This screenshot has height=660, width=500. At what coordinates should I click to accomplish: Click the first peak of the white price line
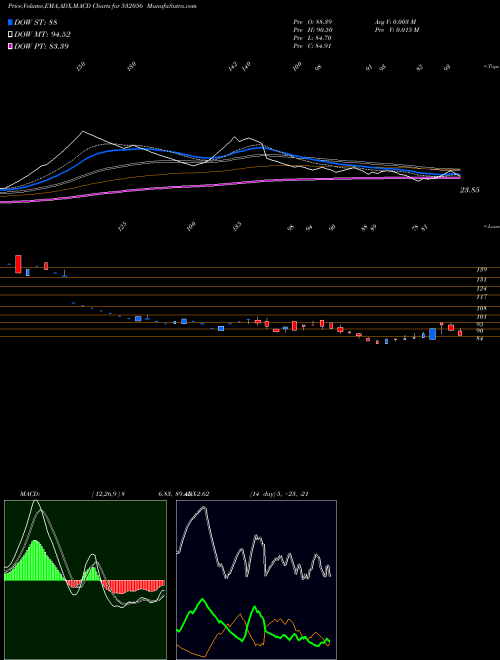coord(83,132)
